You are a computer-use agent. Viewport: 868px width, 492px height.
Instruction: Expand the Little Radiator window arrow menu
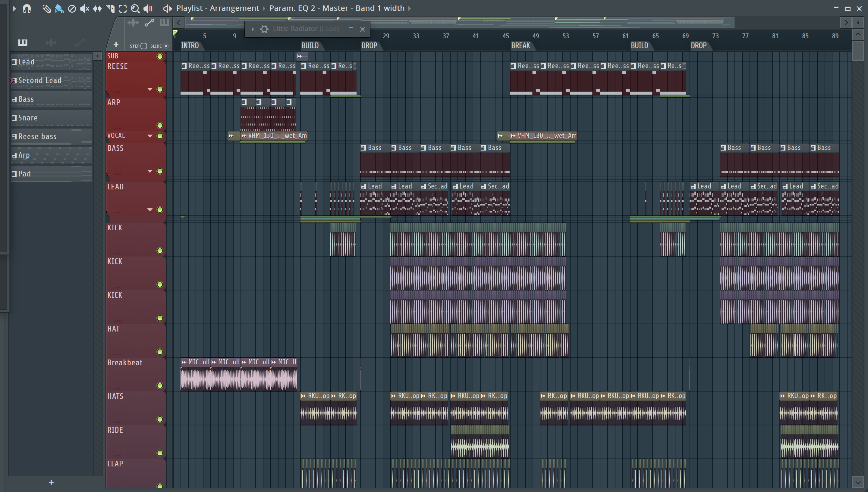coord(252,29)
